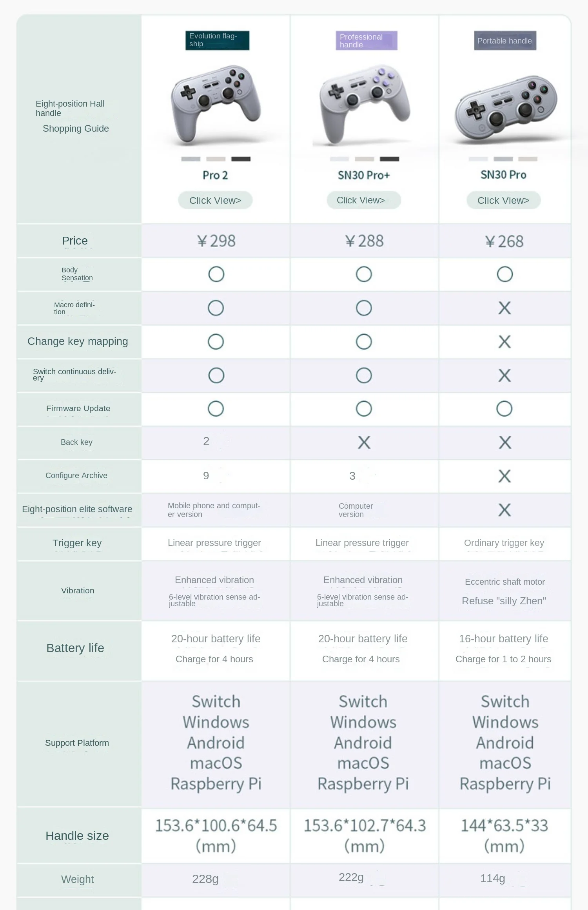Click the Evolution flagship badge
588x910 pixels.
[217, 40]
